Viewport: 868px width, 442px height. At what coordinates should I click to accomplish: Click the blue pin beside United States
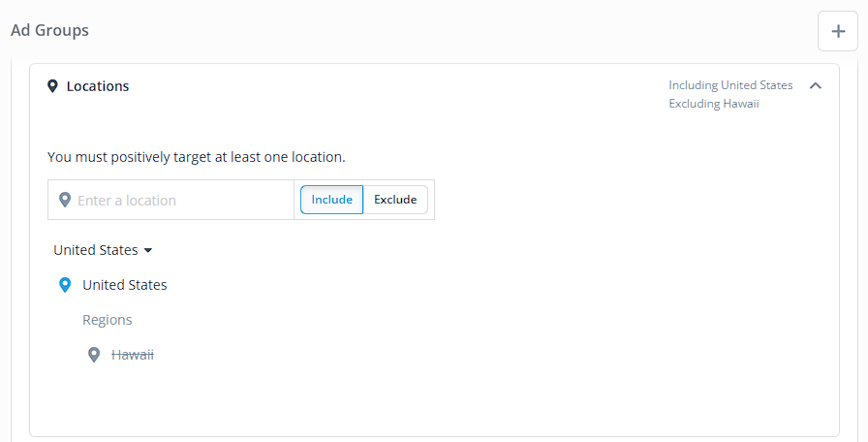(x=65, y=285)
